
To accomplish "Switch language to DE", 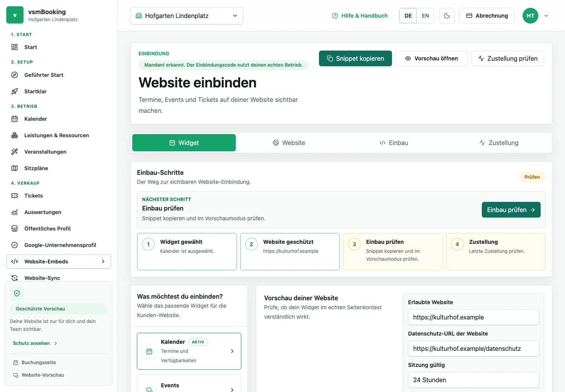I will [408, 16].
